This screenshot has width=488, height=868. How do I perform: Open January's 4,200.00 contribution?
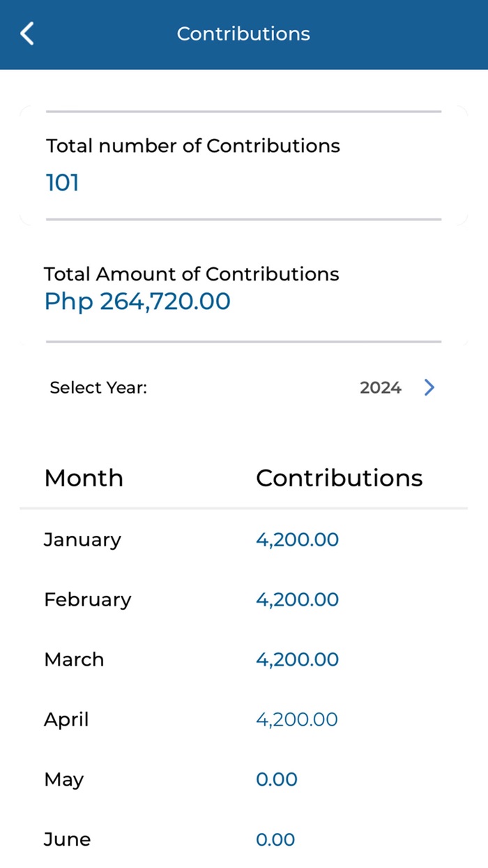tap(297, 539)
